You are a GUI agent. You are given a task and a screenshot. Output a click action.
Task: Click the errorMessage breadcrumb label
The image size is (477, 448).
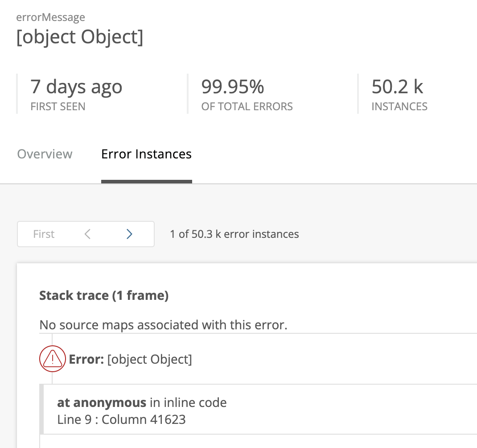coord(50,17)
